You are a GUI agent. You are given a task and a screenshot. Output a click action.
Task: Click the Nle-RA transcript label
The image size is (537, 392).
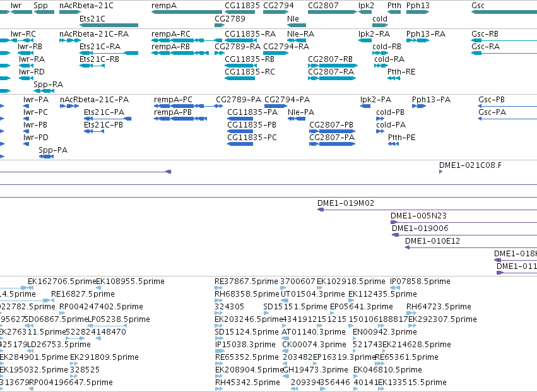(x=300, y=34)
